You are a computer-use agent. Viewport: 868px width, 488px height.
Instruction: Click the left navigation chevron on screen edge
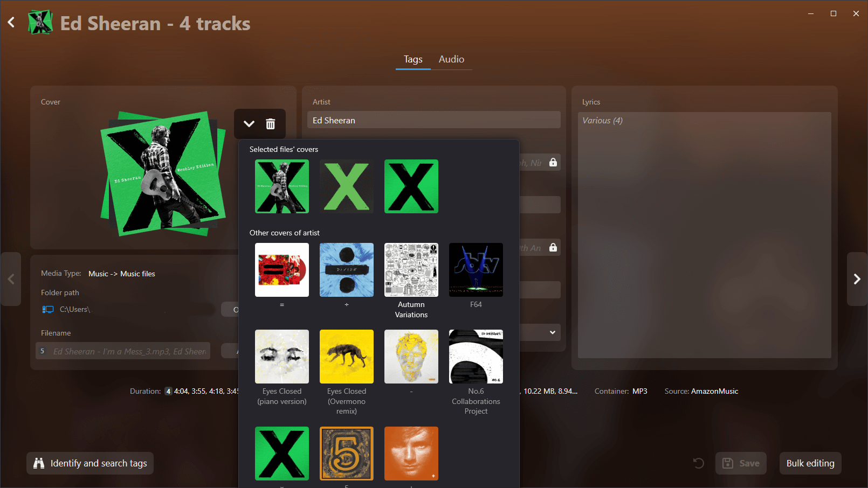[11, 279]
